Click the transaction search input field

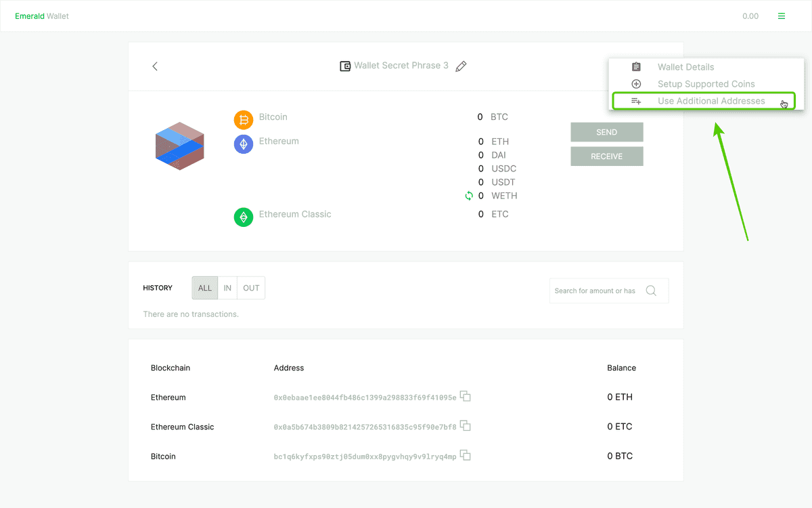click(x=595, y=291)
